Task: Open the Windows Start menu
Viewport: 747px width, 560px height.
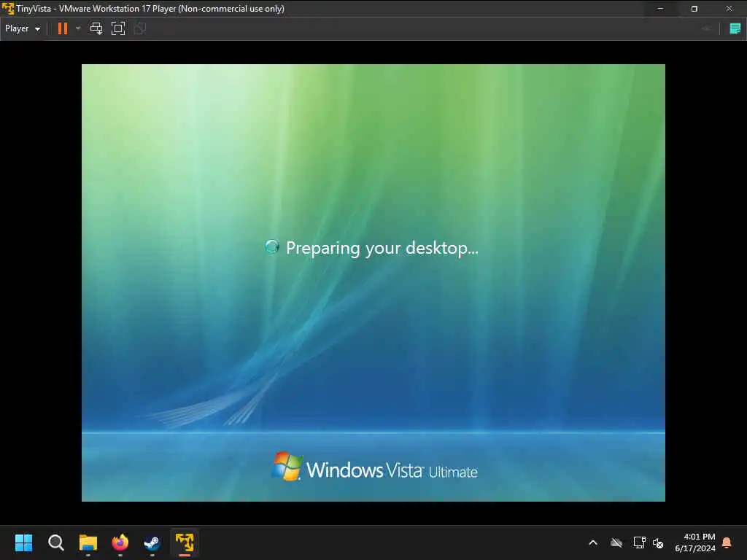Action: (x=23, y=542)
